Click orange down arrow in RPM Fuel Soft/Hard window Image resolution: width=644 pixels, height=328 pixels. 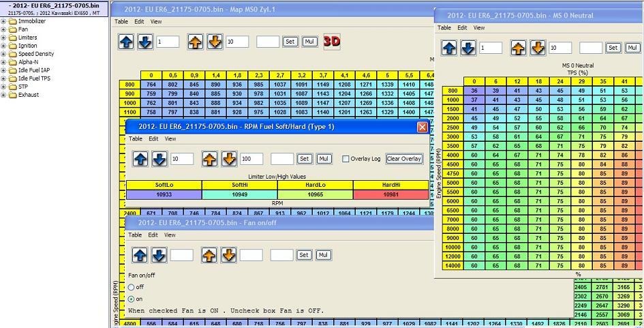[x=228, y=159]
